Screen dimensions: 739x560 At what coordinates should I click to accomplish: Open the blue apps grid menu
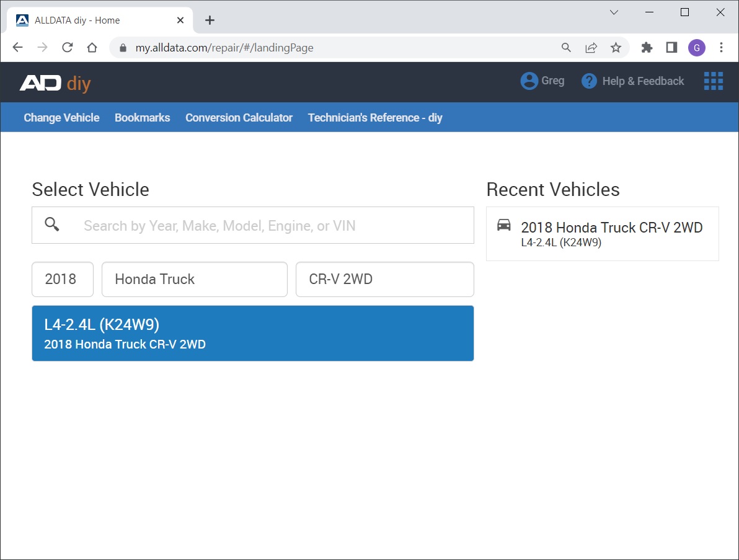click(713, 81)
